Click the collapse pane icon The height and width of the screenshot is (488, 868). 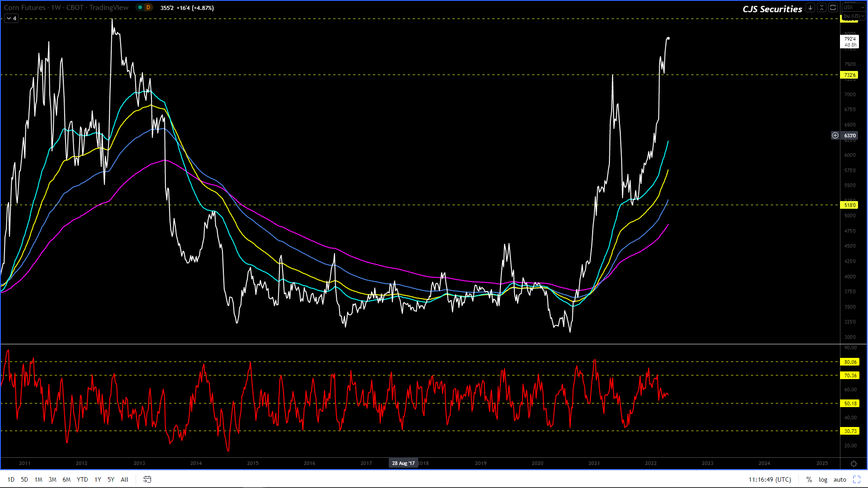[x=821, y=8]
